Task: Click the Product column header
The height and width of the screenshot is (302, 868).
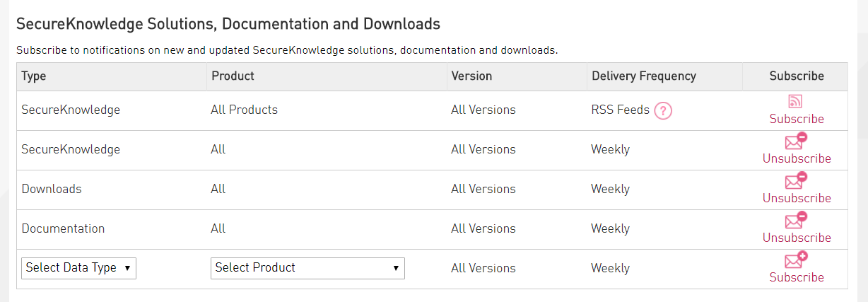Action: pyautogui.click(x=233, y=76)
